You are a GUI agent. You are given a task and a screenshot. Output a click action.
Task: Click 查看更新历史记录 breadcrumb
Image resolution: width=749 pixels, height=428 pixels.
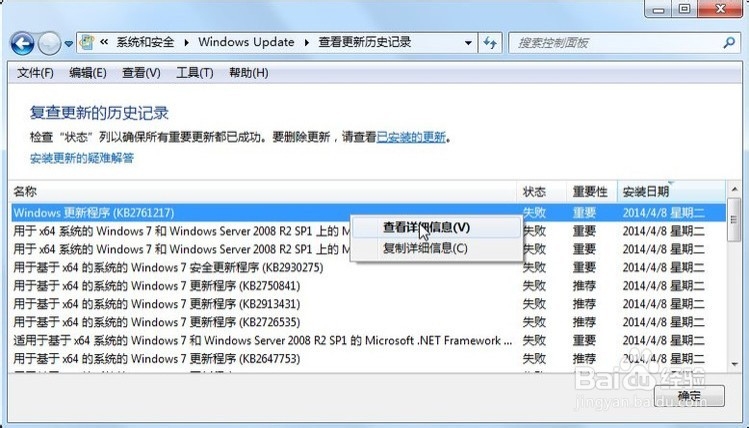(x=364, y=42)
